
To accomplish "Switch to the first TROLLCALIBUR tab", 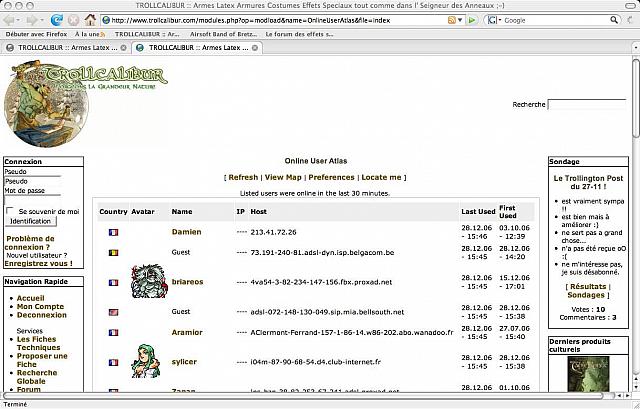I will (65, 48).
